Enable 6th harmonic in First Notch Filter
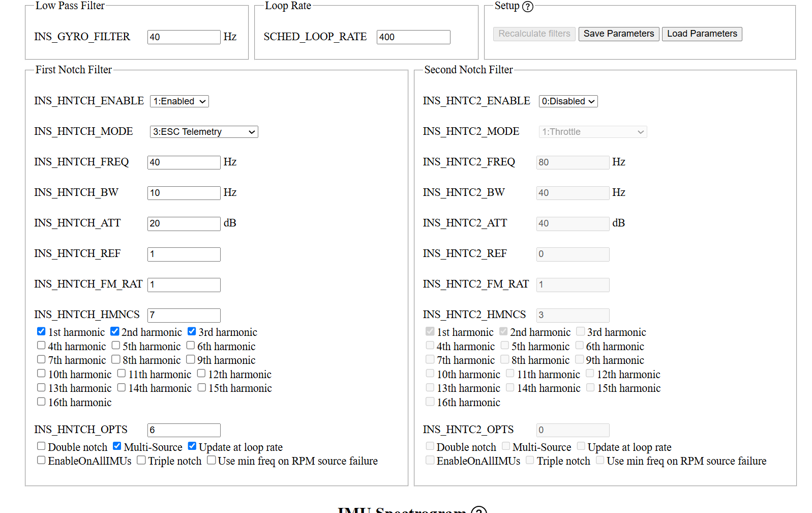Screen dimensions: 812x513 (191, 345)
